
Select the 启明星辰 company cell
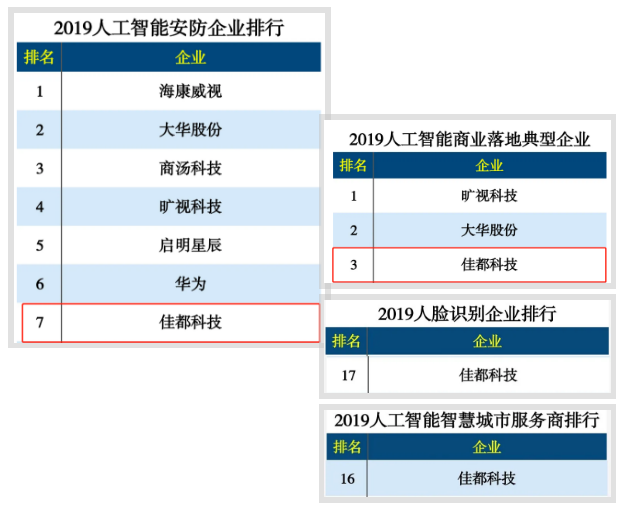(190, 245)
